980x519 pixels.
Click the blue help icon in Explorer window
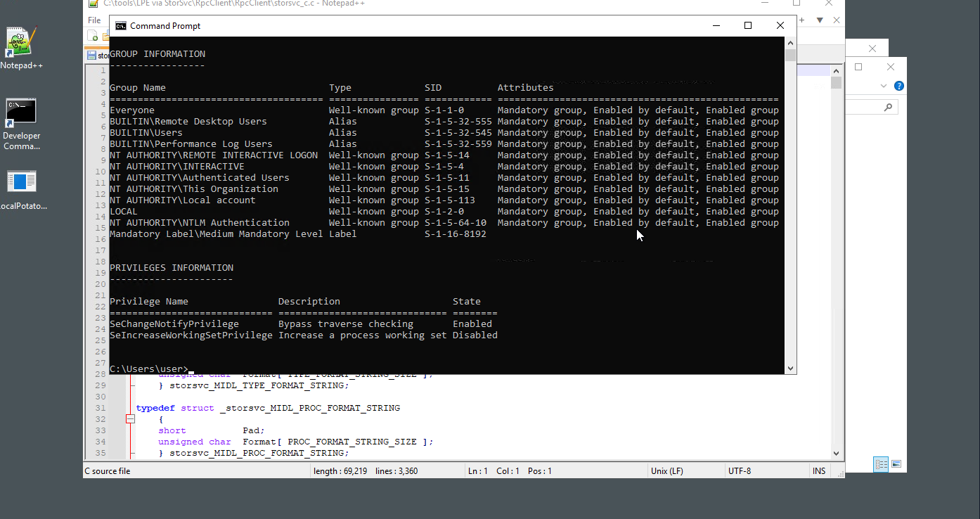(898, 86)
